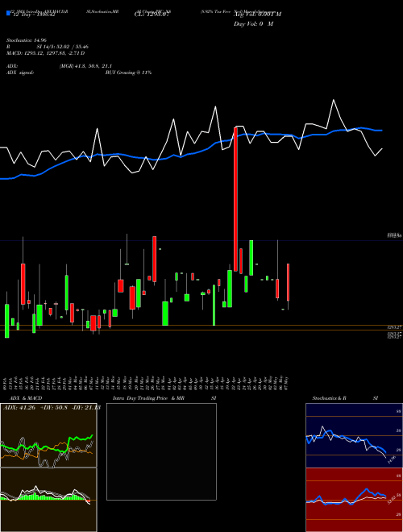Click the "Stochastics & R" panel heading
The image size is (403, 532).
click(330, 398)
